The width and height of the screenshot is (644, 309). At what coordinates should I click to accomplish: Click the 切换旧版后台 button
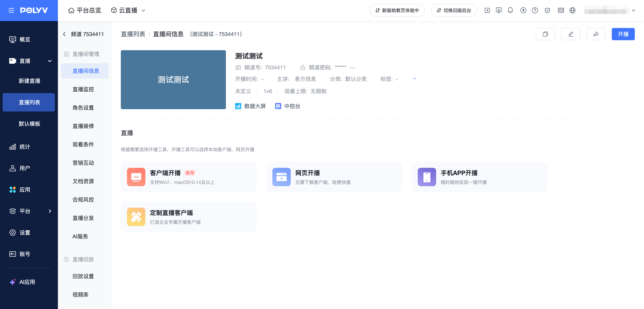pos(454,10)
